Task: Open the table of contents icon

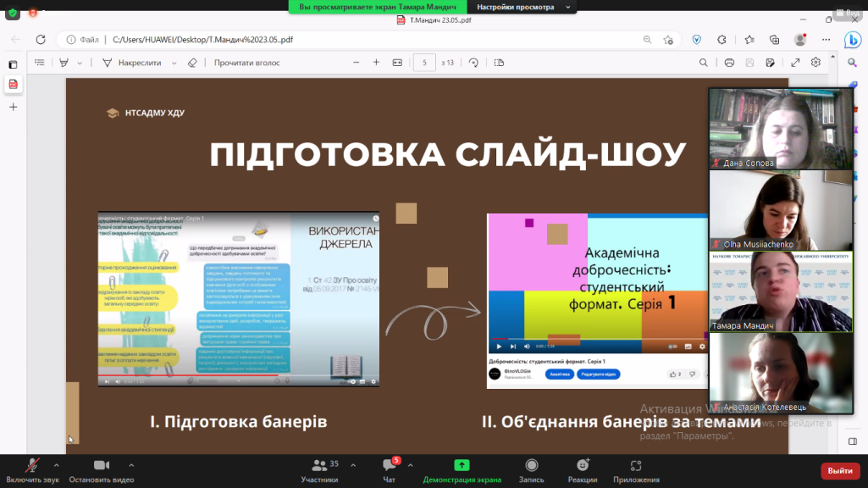Action: click(x=39, y=63)
